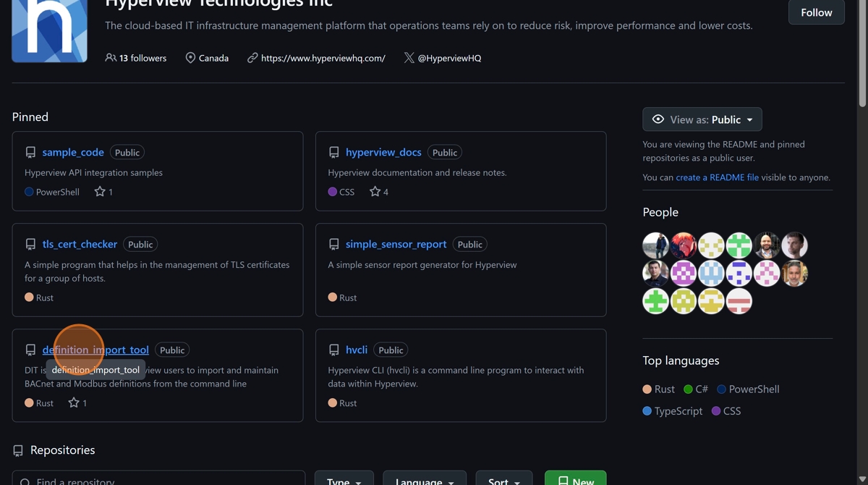Click the Hyperview organization logo avatar
Screen dimensions: 868x485
[49, 30]
